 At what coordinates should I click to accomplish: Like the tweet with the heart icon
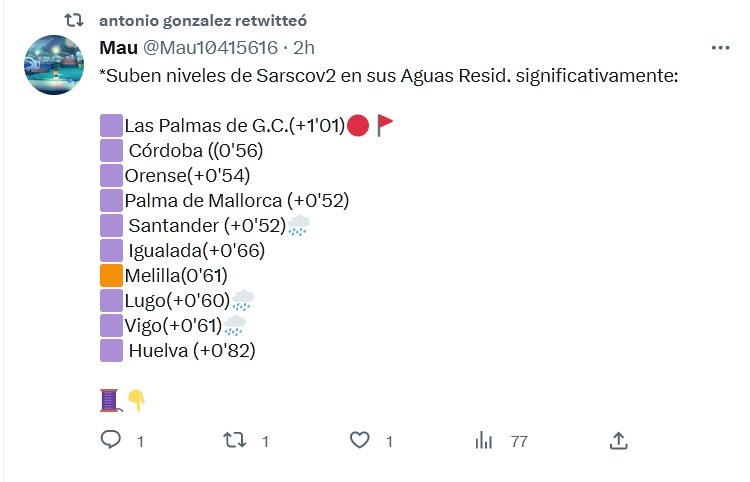point(360,440)
